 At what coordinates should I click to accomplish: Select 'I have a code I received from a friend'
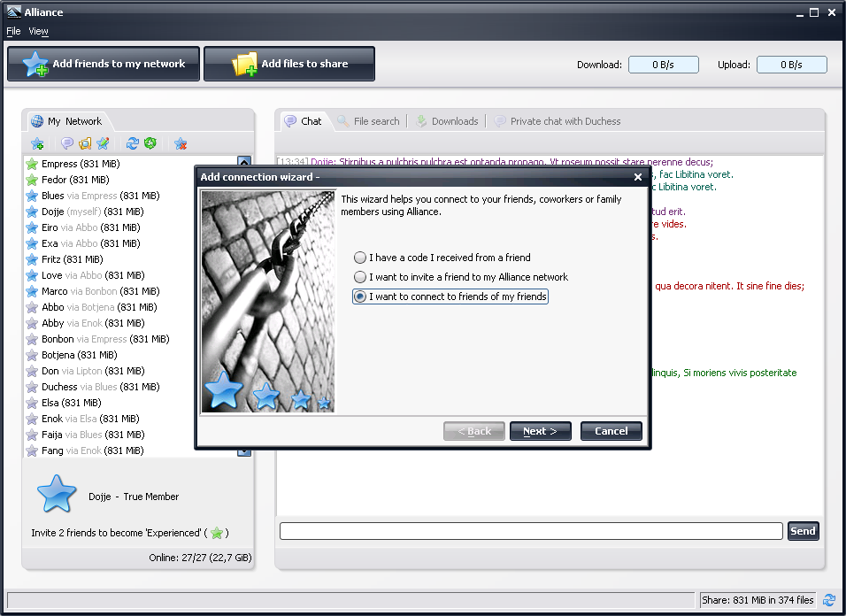click(x=442, y=258)
